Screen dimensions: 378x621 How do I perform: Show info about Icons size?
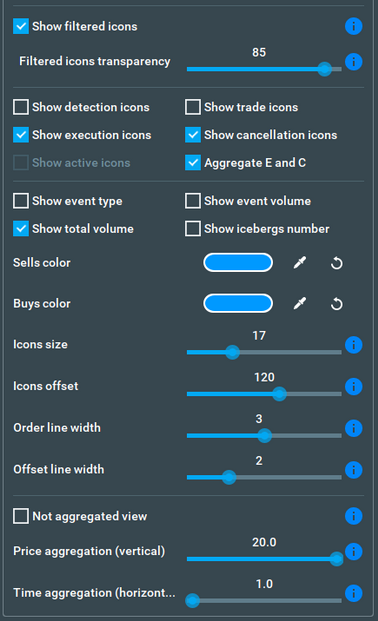353,345
